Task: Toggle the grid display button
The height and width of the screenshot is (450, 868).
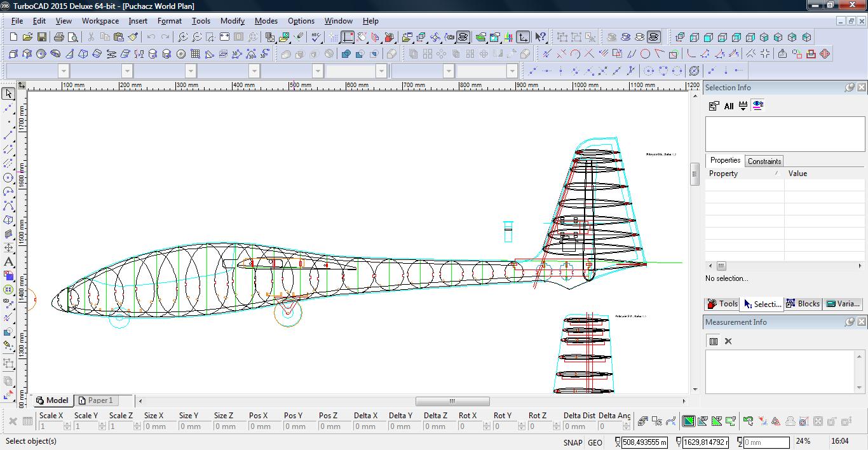Action: point(334,37)
